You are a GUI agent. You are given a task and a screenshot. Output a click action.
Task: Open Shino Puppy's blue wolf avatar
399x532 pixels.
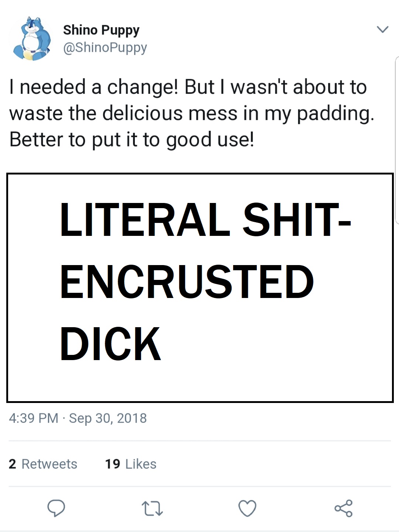[31, 38]
